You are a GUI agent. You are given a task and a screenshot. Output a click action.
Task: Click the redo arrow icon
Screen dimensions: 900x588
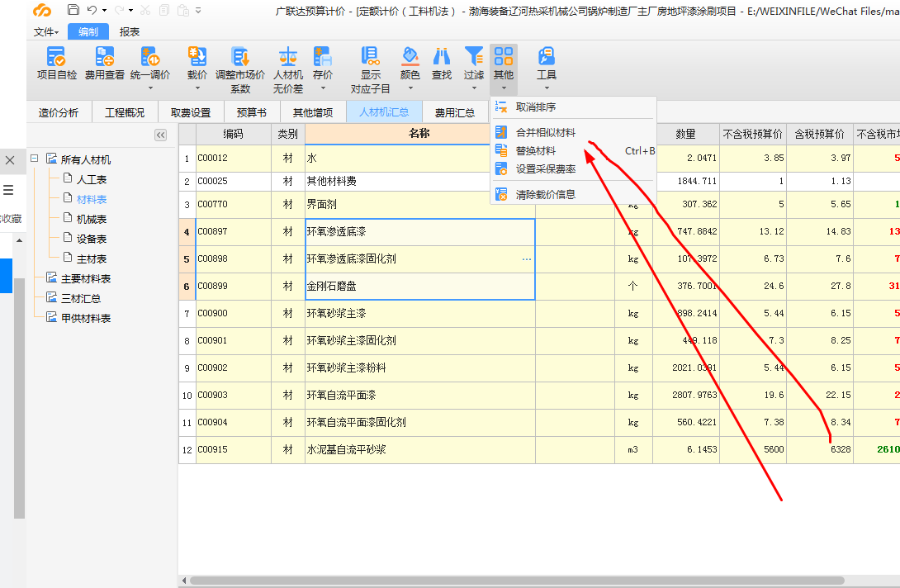click(120, 10)
